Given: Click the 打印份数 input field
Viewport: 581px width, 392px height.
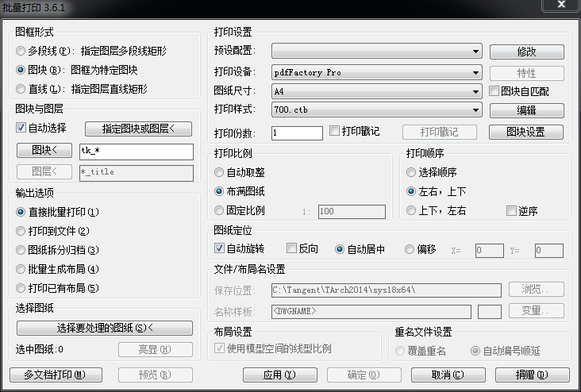Looking at the screenshot, I should [297, 133].
